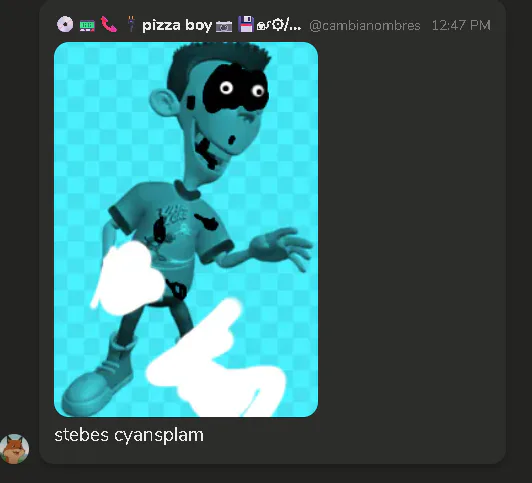Open the fox avatar profile picture

[14, 448]
